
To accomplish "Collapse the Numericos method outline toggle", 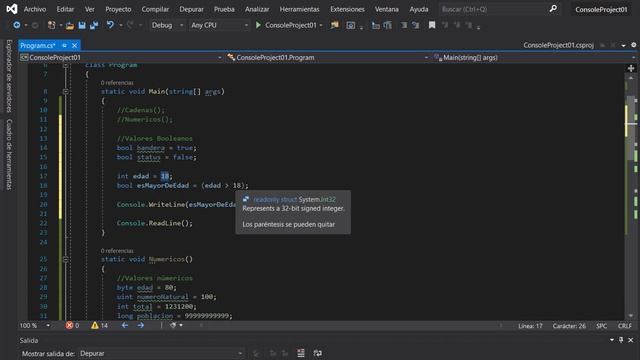I will coord(66,259).
